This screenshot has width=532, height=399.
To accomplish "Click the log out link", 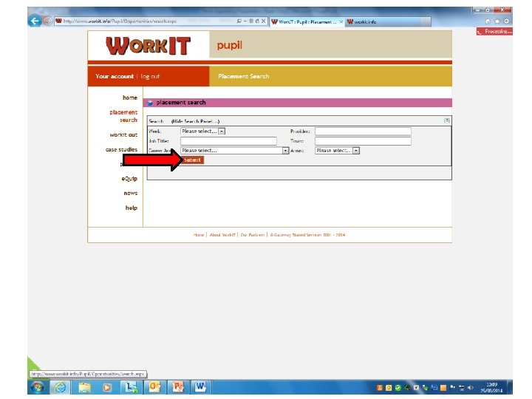I will coord(150,76).
